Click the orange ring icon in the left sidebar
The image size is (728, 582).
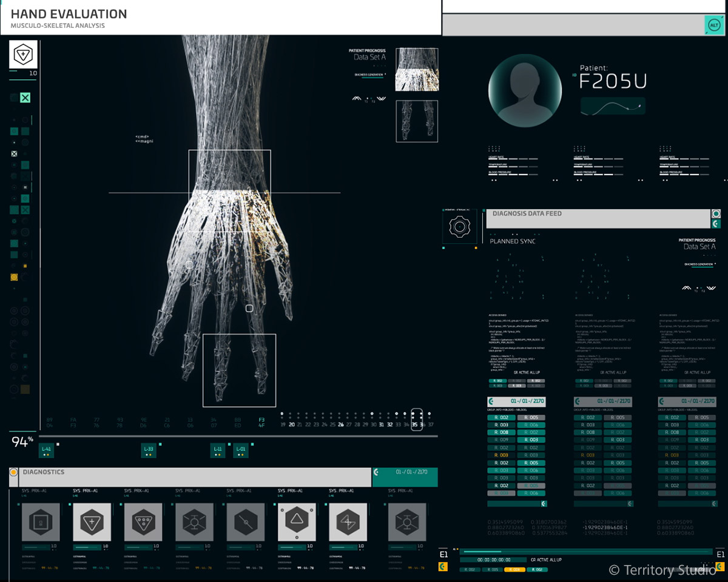pyautogui.click(x=14, y=277)
